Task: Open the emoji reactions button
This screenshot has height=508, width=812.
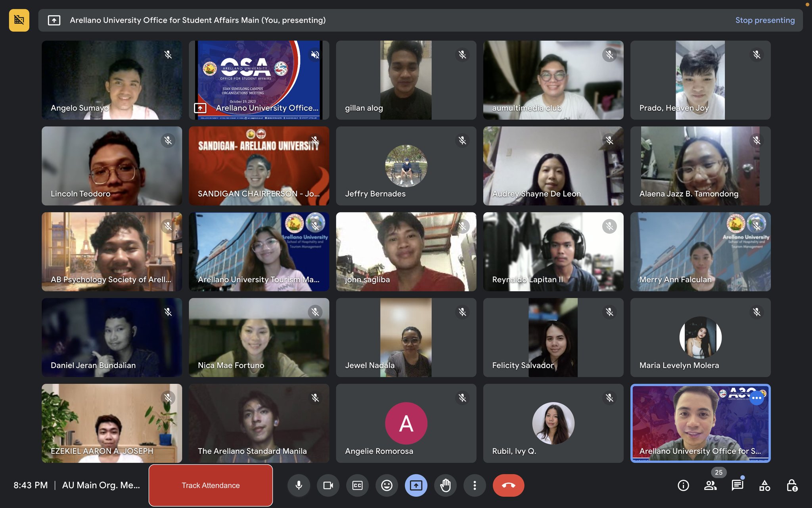Action: click(387, 485)
